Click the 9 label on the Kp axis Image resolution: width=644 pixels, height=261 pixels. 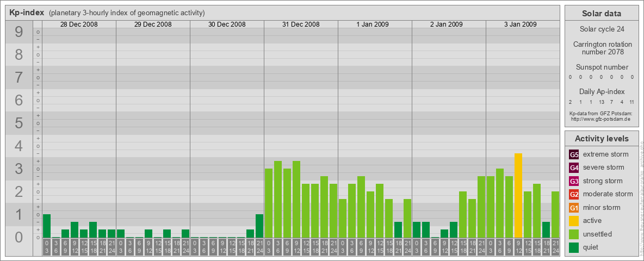pos(19,33)
